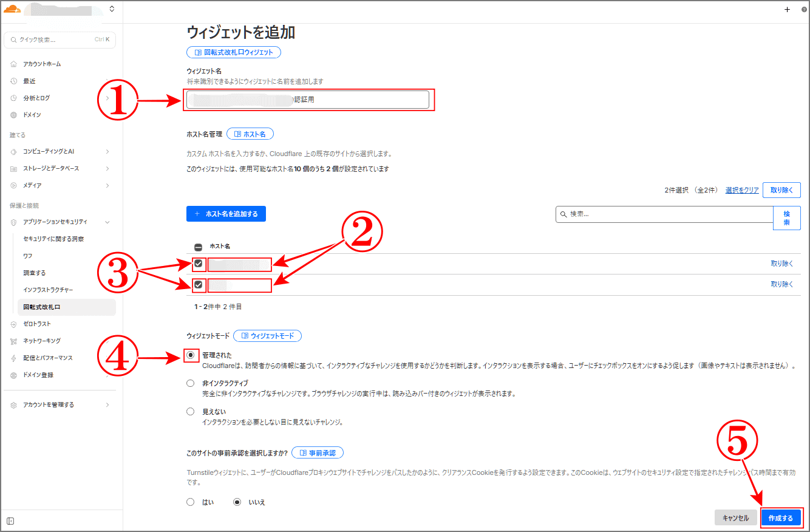This screenshot has width=810, height=532.
Task: Click the 作成する button
Action: coord(781,517)
